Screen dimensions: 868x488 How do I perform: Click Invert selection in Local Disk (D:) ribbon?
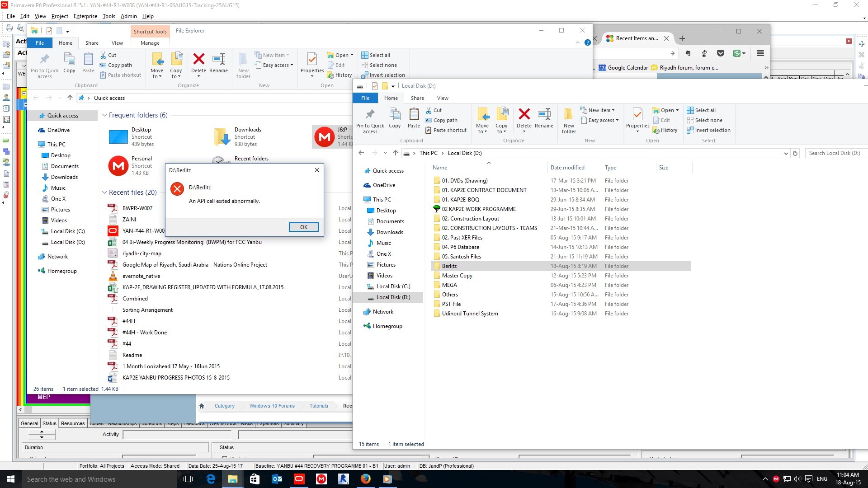click(708, 130)
